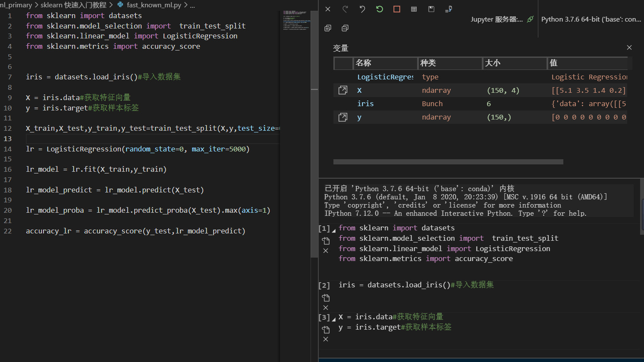The image size is (644, 362).
Task: Click line number 20 in gutter
Action: click(x=8, y=210)
